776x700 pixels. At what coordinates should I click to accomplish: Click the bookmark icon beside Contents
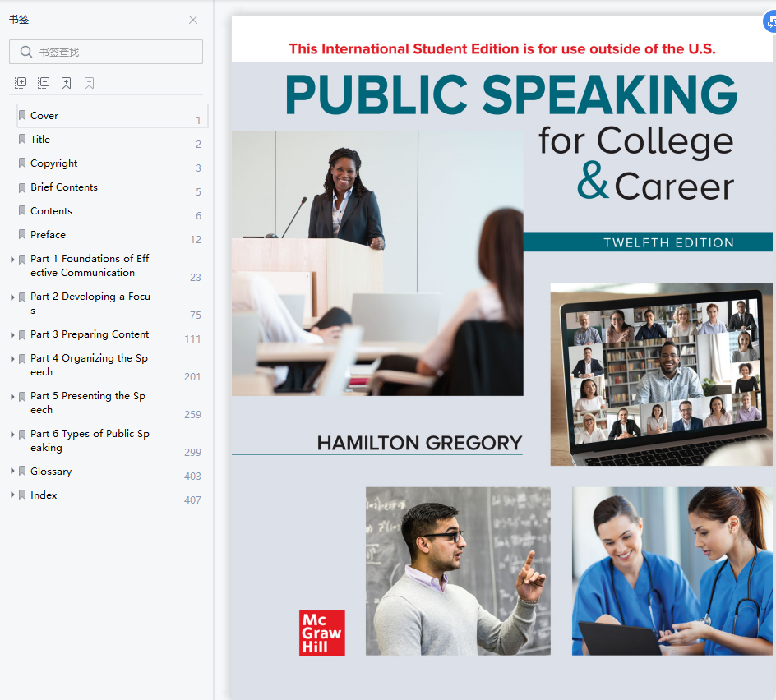(22, 211)
